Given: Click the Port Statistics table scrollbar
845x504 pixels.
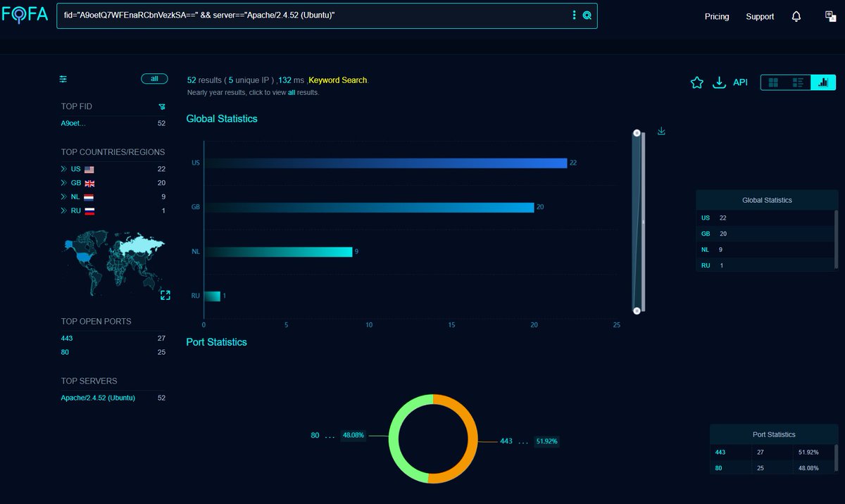Looking at the screenshot, I should pos(836,460).
